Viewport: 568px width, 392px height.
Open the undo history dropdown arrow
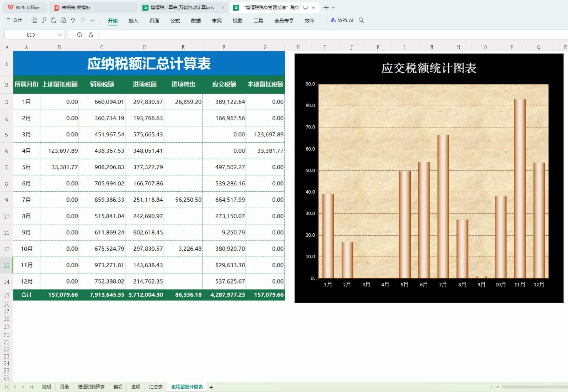pyautogui.click(x=92, y=21)
